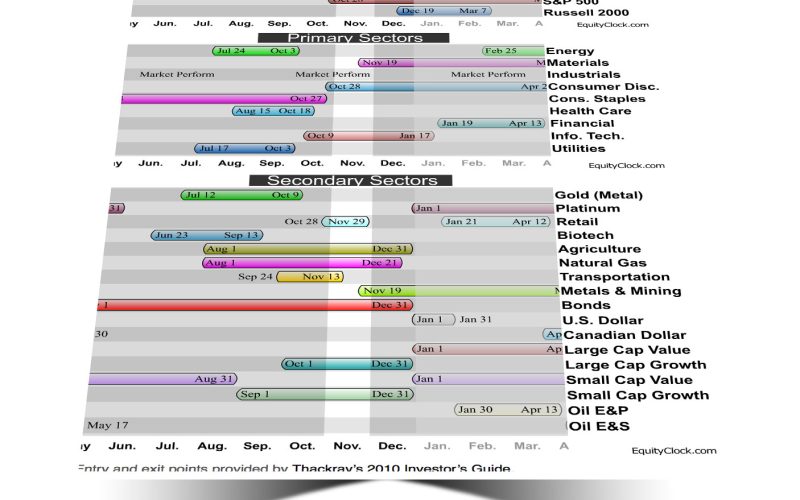Screen dimensions: 800x500
Task: Select the Info. Tech. bar Oct 9–Jan 17
Action: pyautogui.click(x=369, y=136)
